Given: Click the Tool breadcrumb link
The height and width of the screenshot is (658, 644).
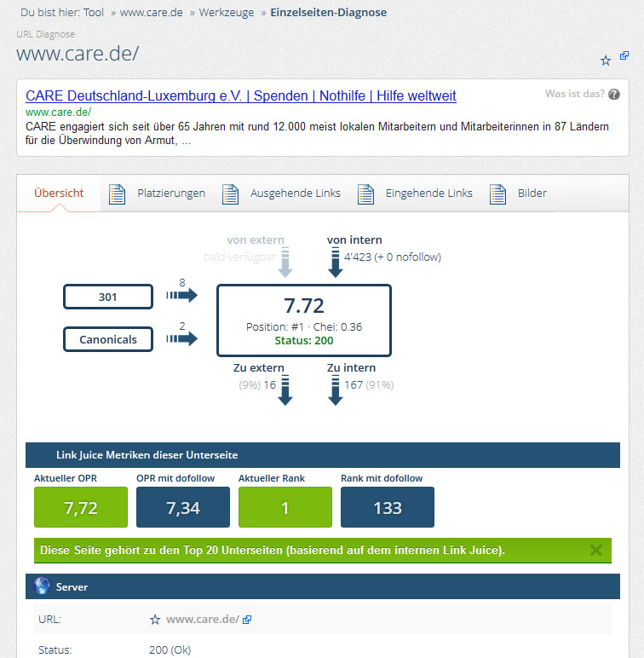Looking at the screenshot, I should pyautogui.click(x=94, y=13).
